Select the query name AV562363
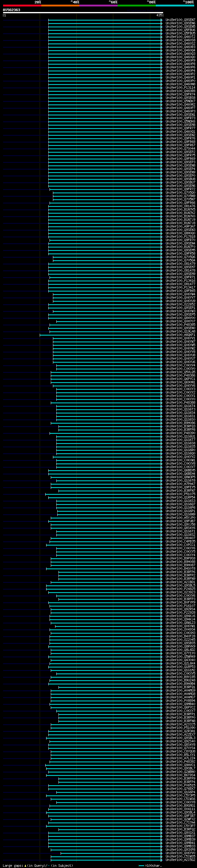The height and width of the screenshot is (868, 197). coord(11,10)
